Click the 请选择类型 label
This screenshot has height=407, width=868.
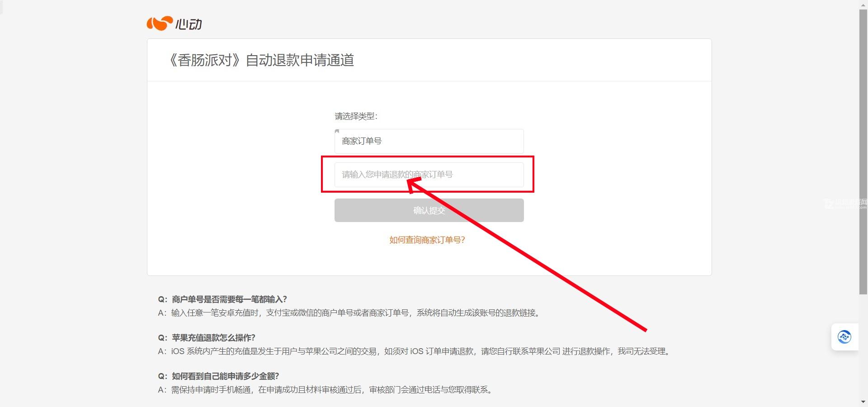pyautogui.click(x=356, y=116)
